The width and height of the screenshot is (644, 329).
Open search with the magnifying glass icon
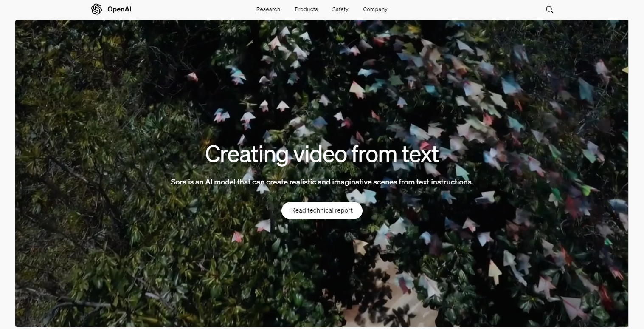tap(549, 9)
